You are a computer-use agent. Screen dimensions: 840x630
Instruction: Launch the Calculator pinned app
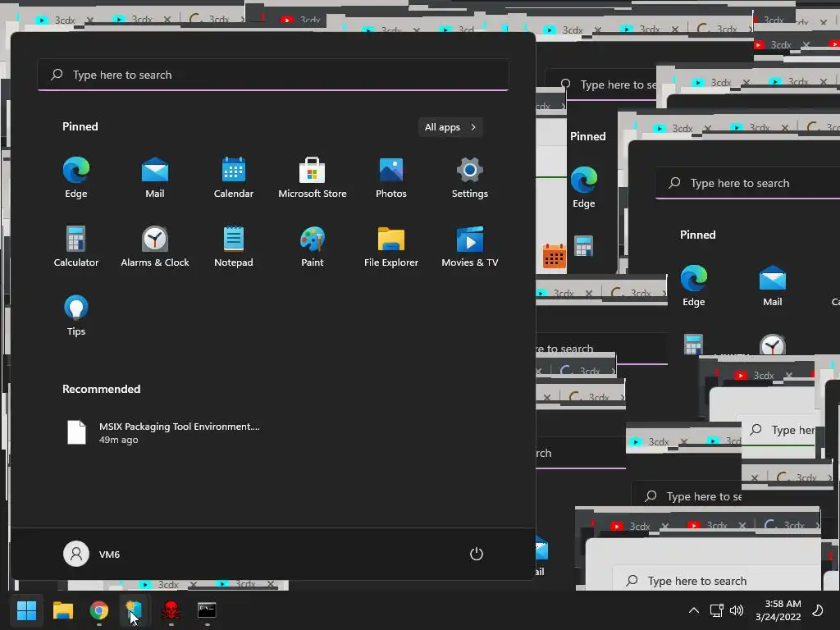point(76,247)
